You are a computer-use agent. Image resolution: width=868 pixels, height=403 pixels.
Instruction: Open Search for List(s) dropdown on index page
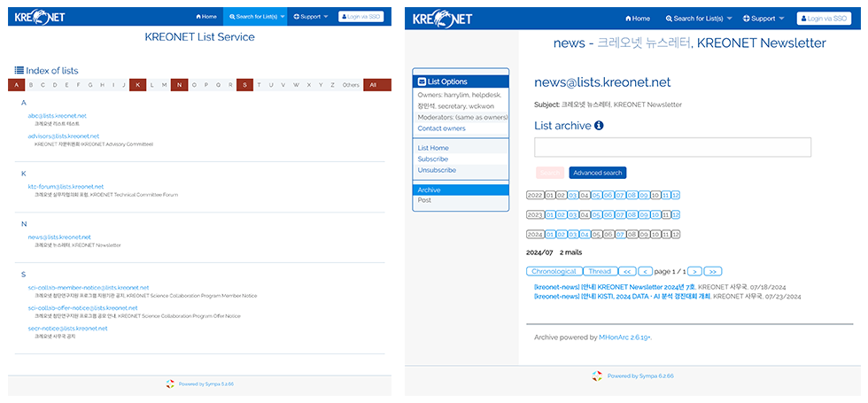tap(255, 17)
